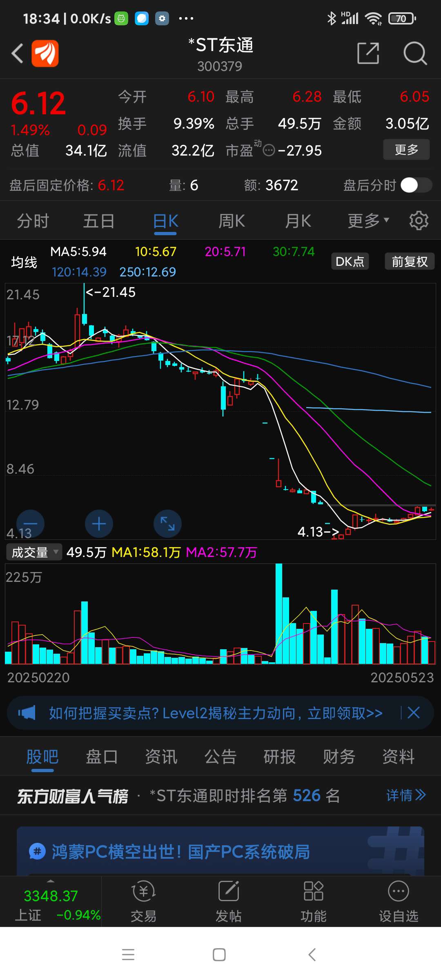Open chart settings gear icon
Viewport: 441px width, 980px height.
click(419, 221)
